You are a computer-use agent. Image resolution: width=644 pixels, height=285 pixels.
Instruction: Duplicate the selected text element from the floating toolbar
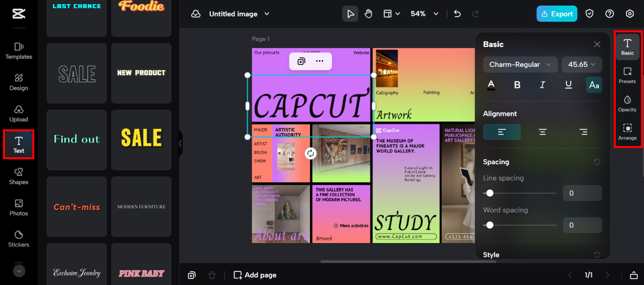click(301, 61)
